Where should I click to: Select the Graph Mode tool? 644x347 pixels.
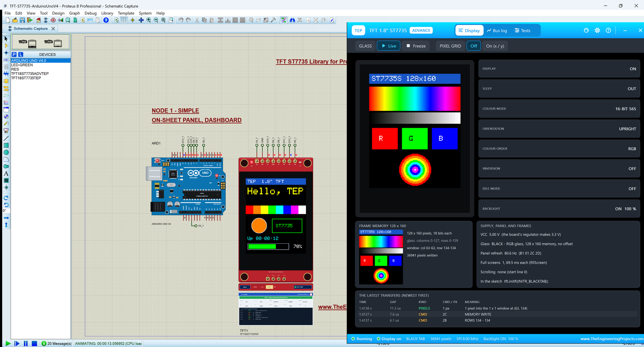(6, 103)
